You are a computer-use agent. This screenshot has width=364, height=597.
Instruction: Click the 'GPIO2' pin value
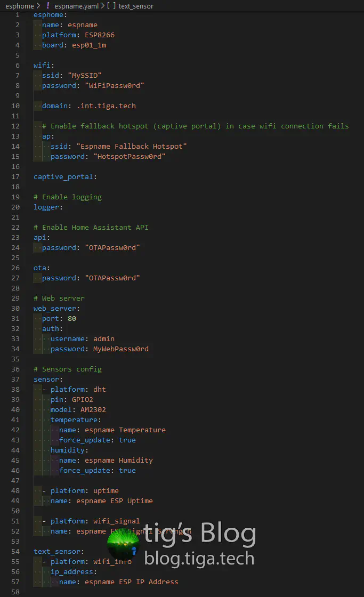(x=83, y=399)
